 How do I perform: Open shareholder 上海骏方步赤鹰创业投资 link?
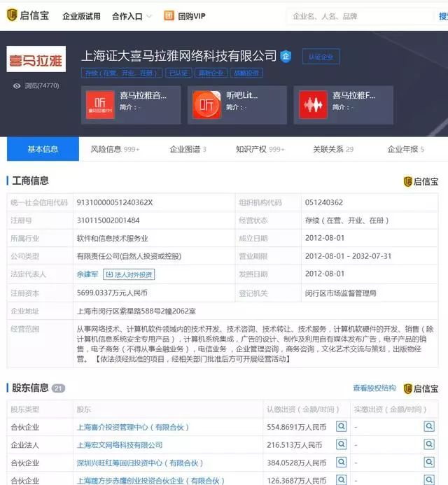pyautogui.click(x=150, y=481)
